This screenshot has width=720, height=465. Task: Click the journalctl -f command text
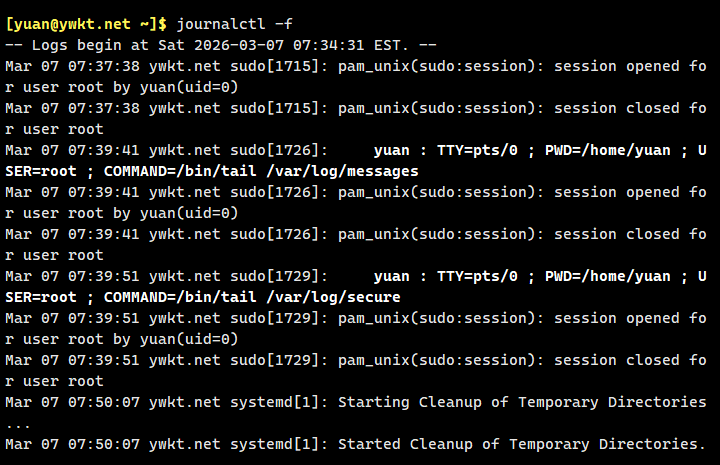235,23
